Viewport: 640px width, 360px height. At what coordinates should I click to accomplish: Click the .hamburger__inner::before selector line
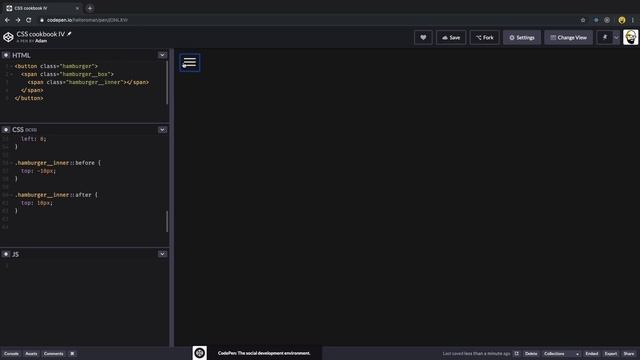[58, 163]
